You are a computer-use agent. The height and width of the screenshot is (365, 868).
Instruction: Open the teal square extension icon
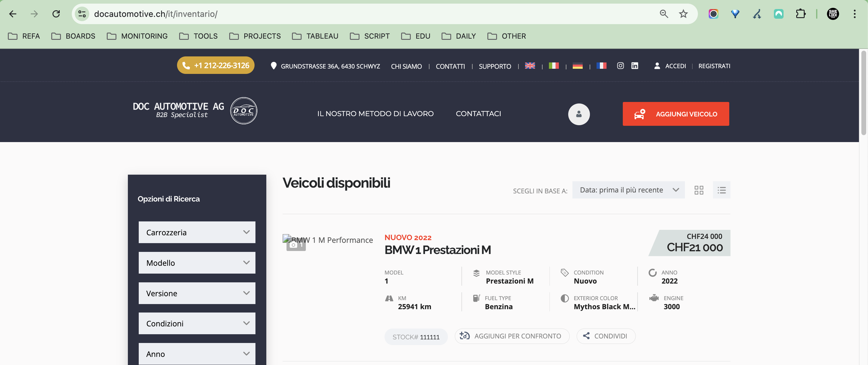[x=779, y=14]
